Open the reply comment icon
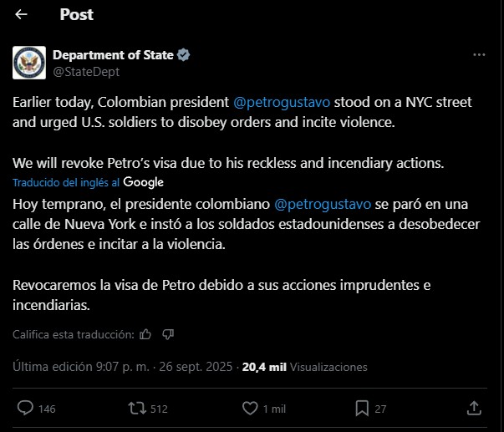Viewport: 504px width, 432px height. point(25,409)
